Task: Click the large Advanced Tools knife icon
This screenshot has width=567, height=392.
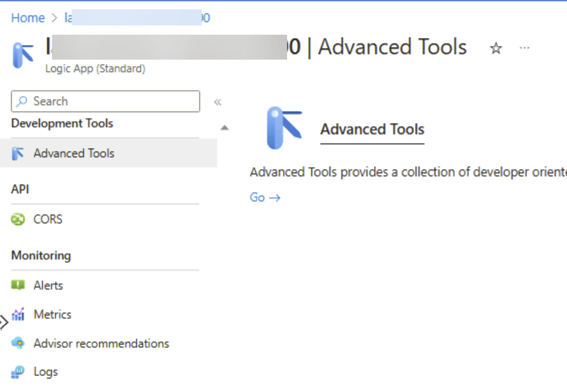Action: click(285, 128)
